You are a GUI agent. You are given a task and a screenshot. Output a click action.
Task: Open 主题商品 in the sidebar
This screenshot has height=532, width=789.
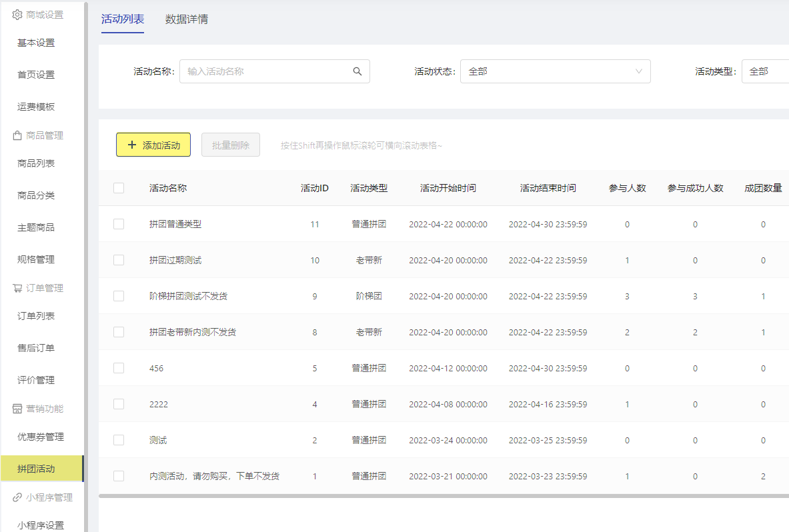point(36,227)
